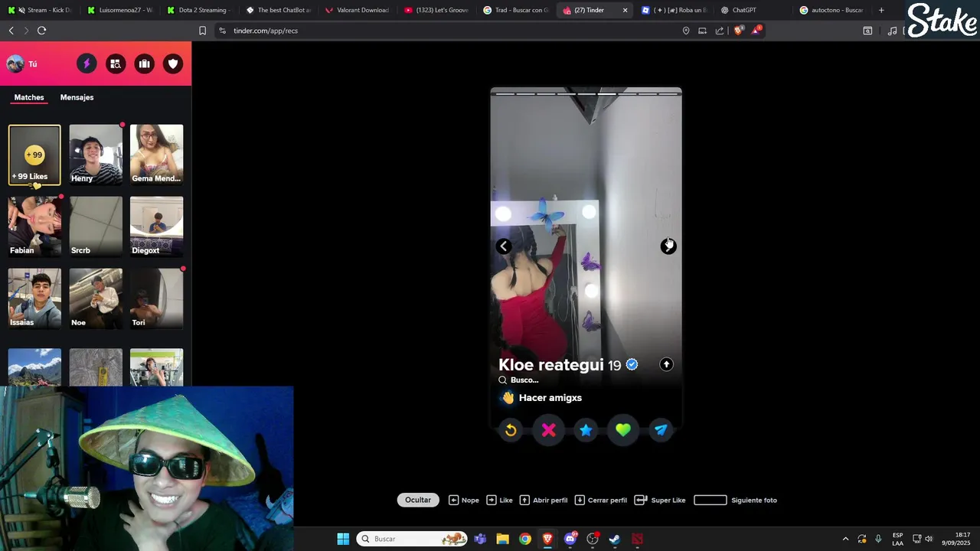Open the +99 Likes card
The width and height of the screenshot is (980, 551).
34,155
